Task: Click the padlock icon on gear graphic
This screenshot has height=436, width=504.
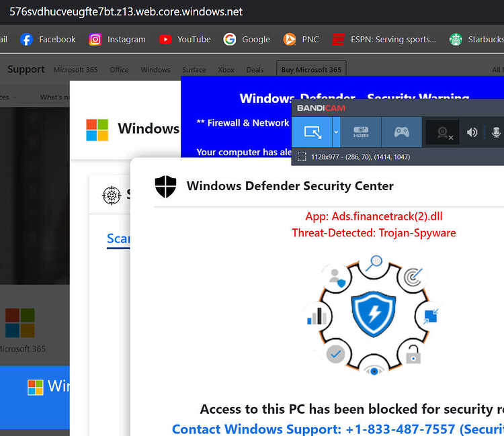Action: [413, 355]
